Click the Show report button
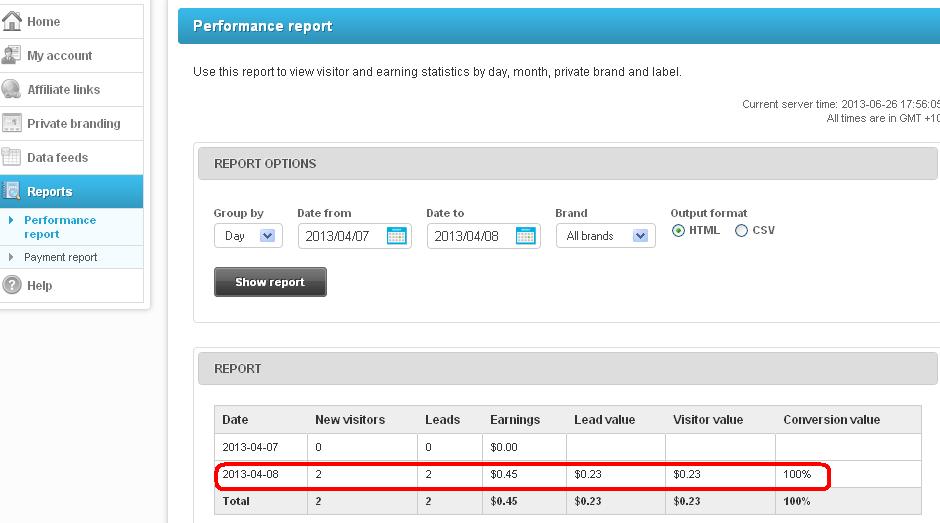The image size is (940, 523). click(270, 282)
